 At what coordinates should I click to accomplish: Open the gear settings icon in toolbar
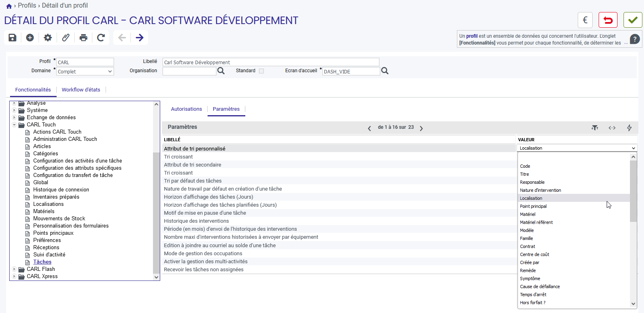48,38
